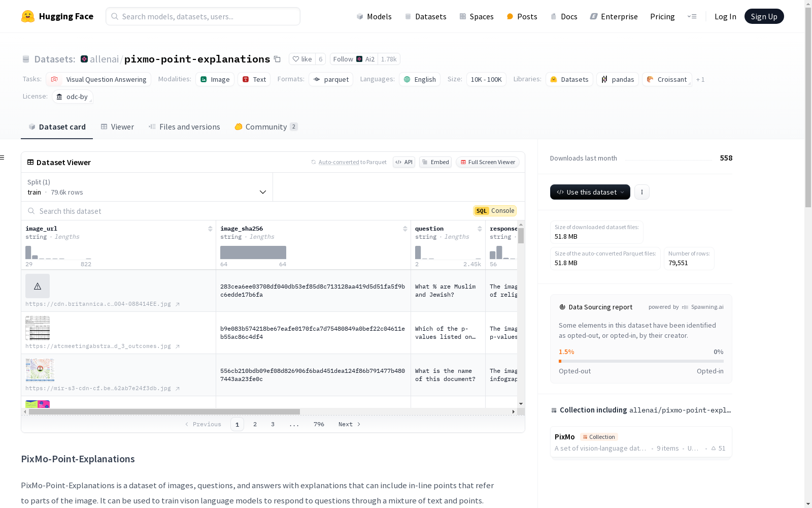Image resolution: width=812 pixels, height=508 pixels.
Task: Select the Image modality tag
Action: click(215, 79)
